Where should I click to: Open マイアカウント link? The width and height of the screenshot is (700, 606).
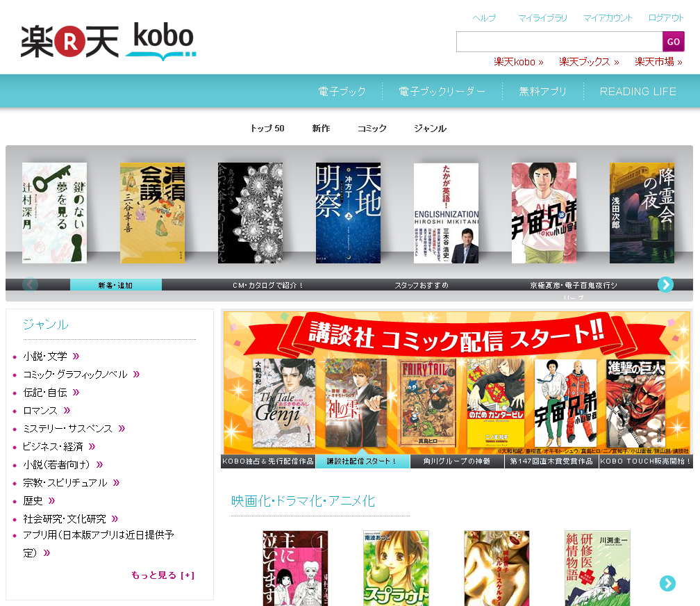(x=608, y=18)
